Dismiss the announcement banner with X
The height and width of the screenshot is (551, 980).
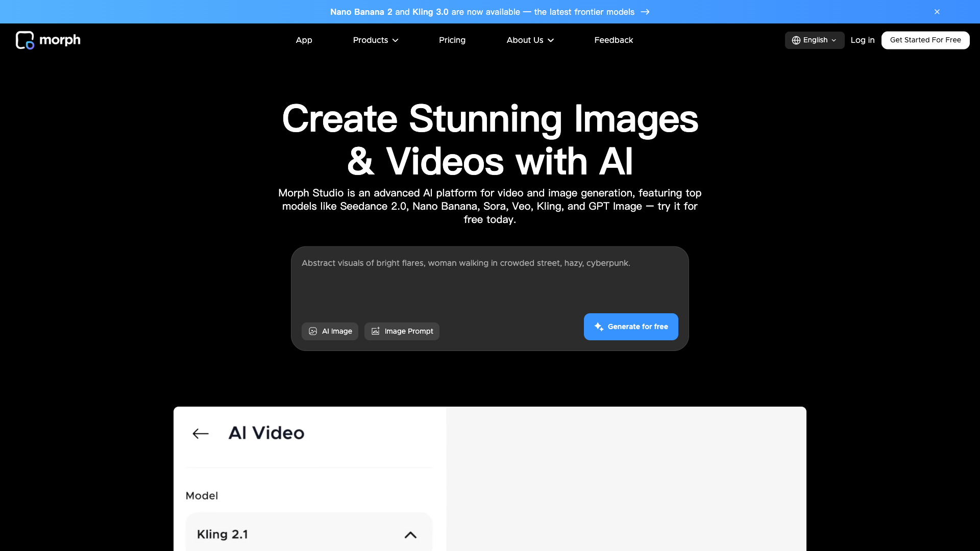[937, 12]
